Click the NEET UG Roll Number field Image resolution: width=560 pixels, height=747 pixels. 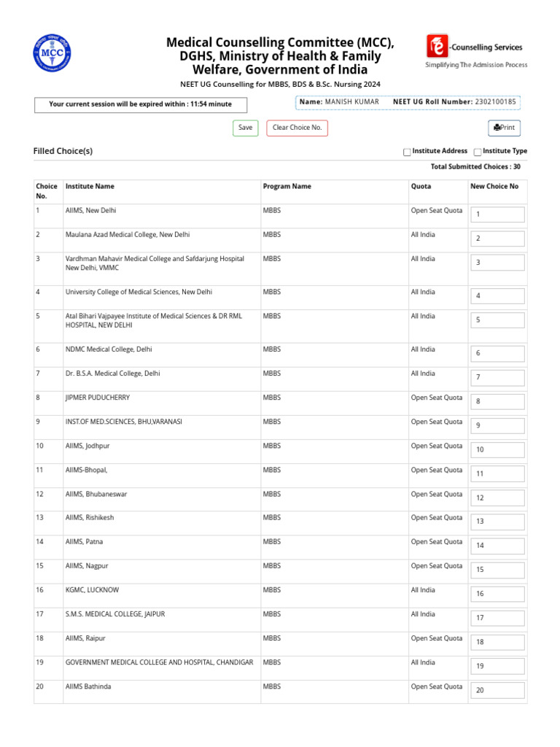(x=454, y=102)
